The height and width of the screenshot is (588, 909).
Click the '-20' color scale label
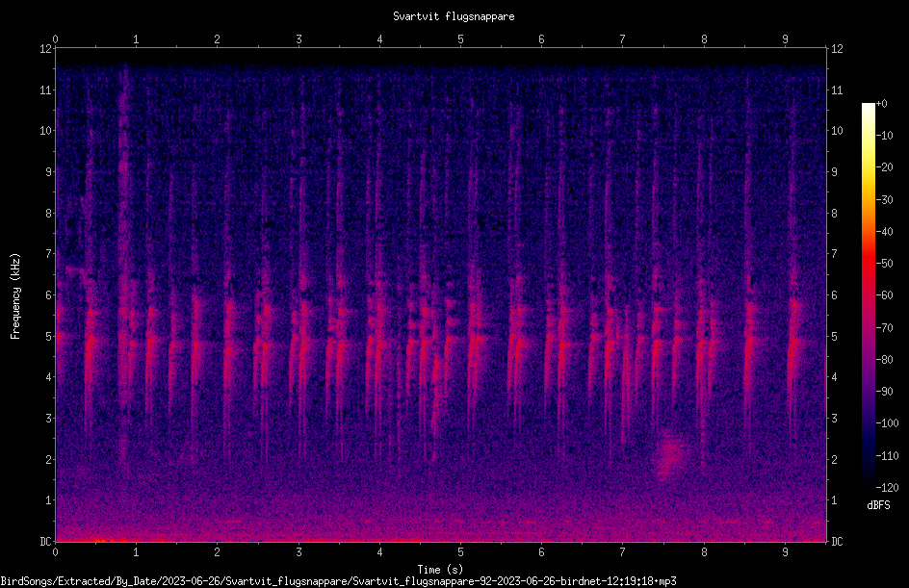[884, 167]
